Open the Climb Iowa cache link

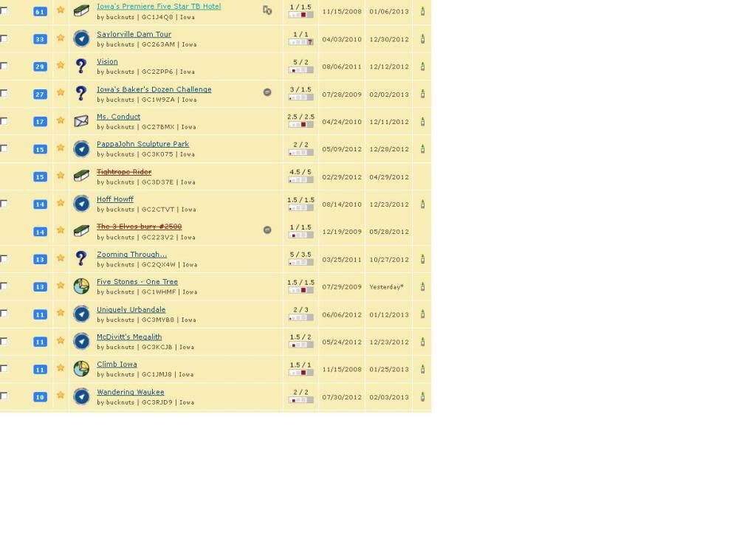tap(117, 365)
